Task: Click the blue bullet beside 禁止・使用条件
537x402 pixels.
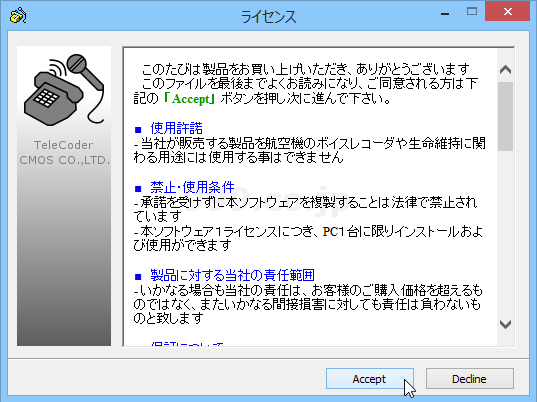Action: tap(138, 189)
